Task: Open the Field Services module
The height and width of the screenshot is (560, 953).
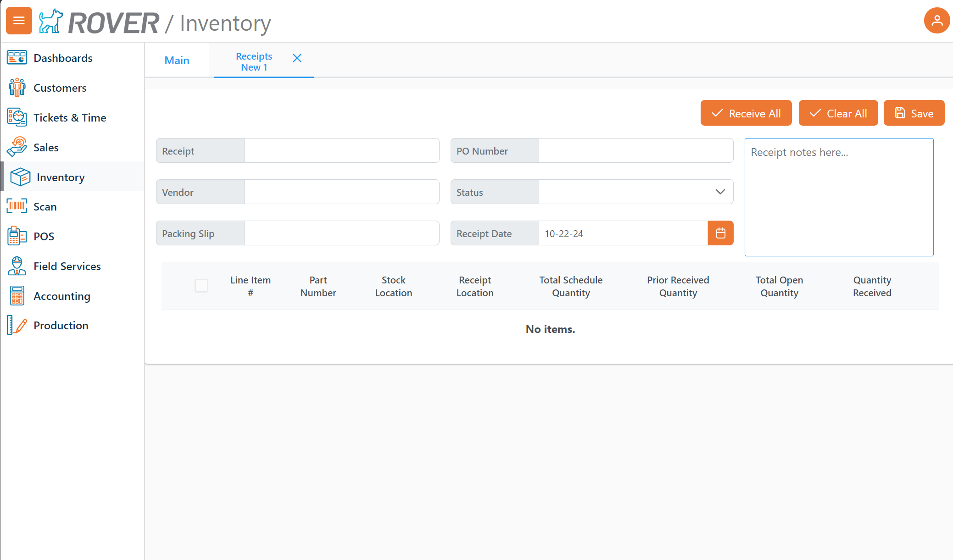Action: point(67,266)
